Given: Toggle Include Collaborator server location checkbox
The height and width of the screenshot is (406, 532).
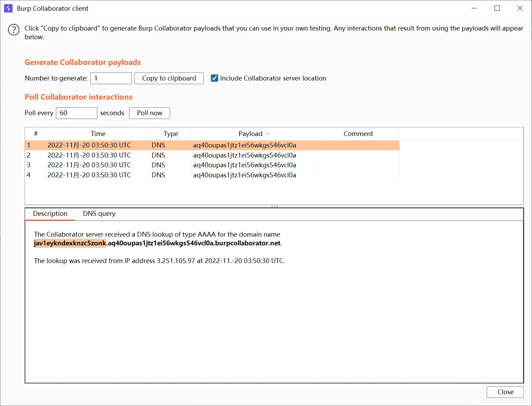Looking at the screenshot, I should click(x=215, y=78).
